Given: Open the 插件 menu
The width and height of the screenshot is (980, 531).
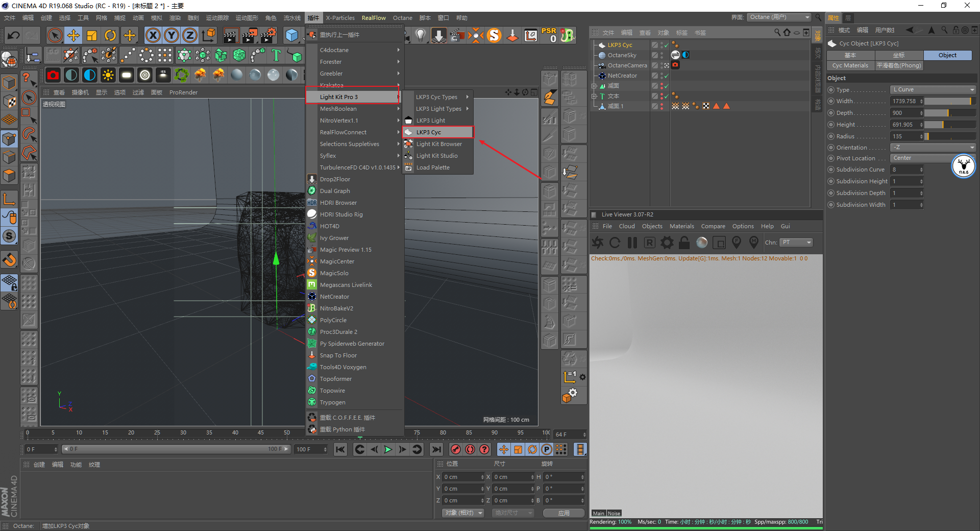Looking at the screenshot, I should 313,18.
